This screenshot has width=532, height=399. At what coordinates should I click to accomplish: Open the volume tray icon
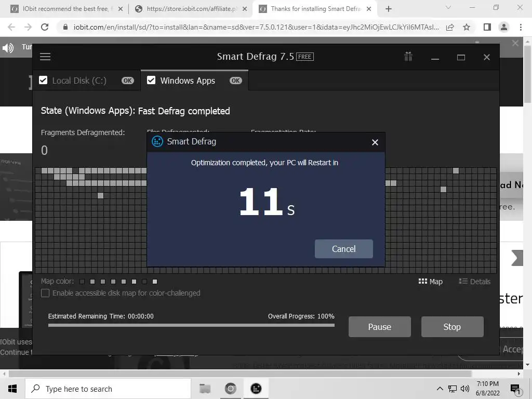point(465,389)
